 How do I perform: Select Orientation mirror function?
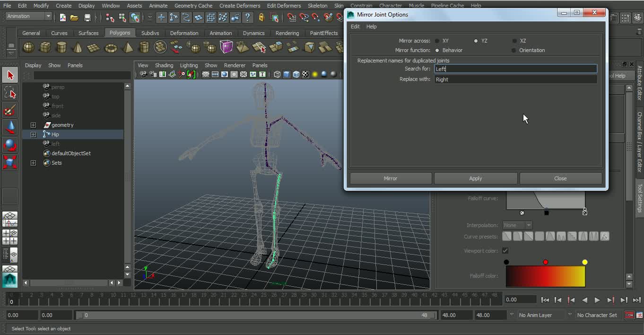pyautogui.click(x=514, y=50)
